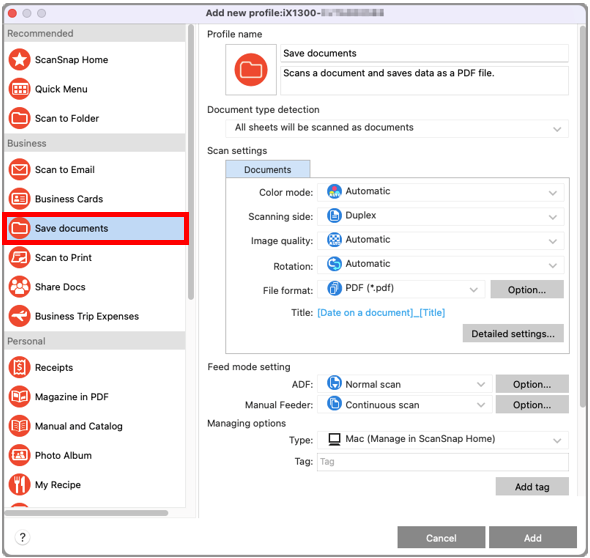The image size is (590, 558).
Task: Open the Date on a document Title link
Action: pos(381,313)
